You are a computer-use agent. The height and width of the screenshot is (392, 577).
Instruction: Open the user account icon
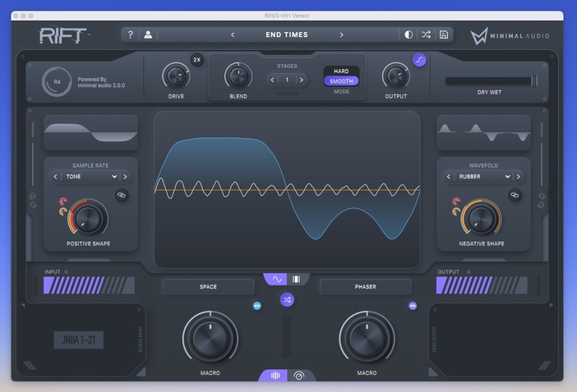(x=148, y=35)
